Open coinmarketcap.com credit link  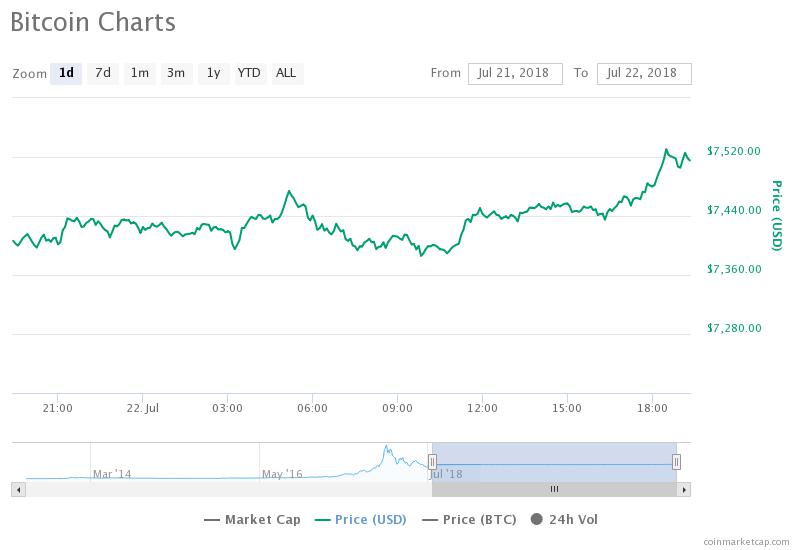[x=747, y=541]
